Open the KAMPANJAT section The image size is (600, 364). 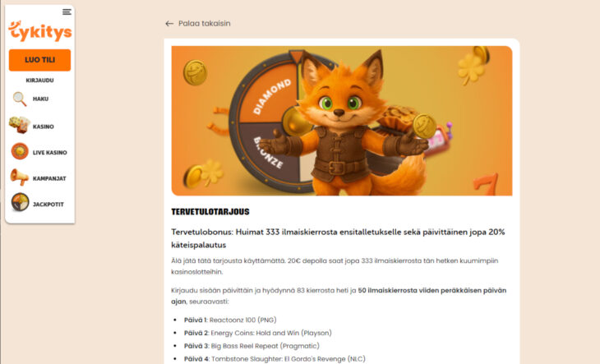[49, 178]
